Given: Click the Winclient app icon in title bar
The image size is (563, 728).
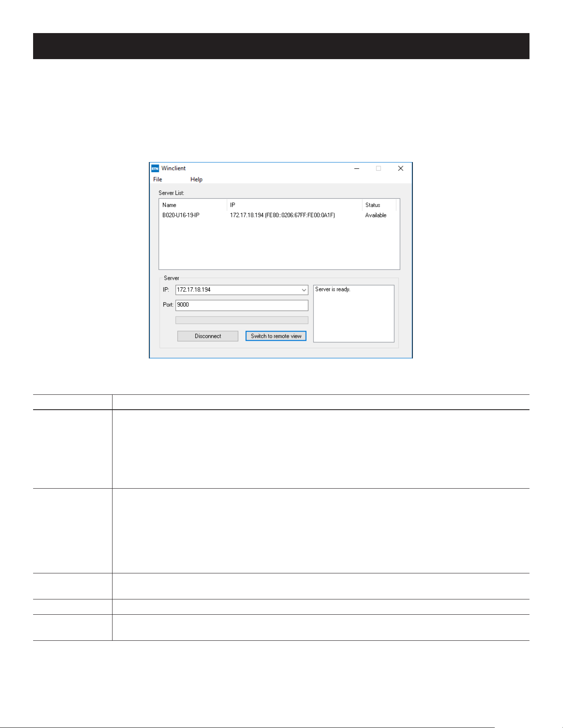Looking at the screenshot, I should pos(155,168).
